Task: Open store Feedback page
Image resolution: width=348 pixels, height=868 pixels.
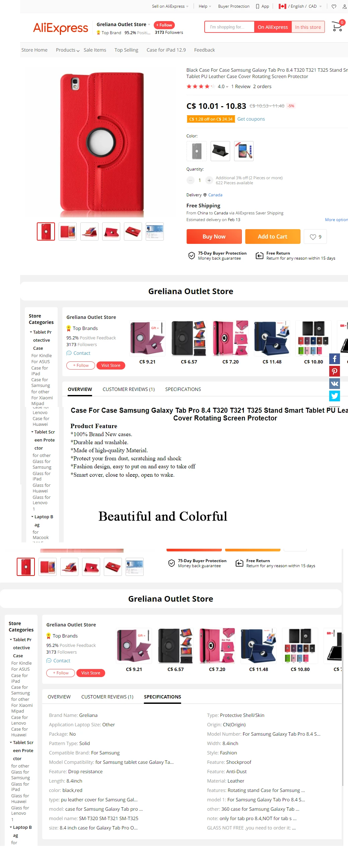Action: pos(205,50)
